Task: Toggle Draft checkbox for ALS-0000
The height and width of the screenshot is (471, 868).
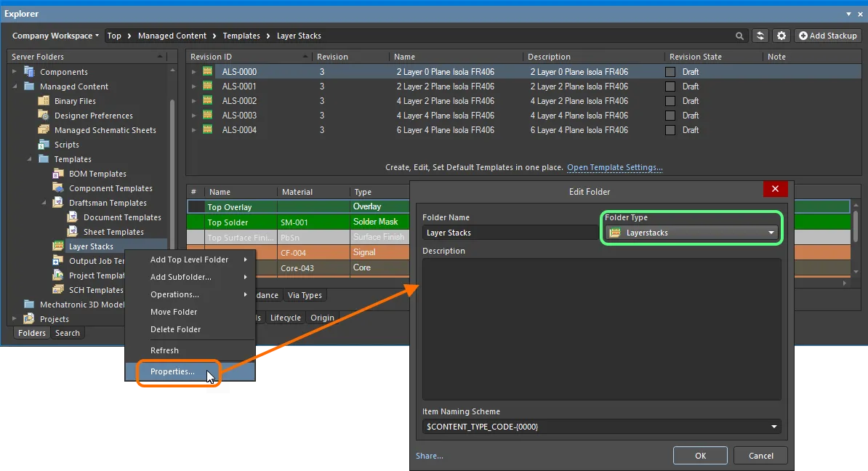Action: pos(670,72)
